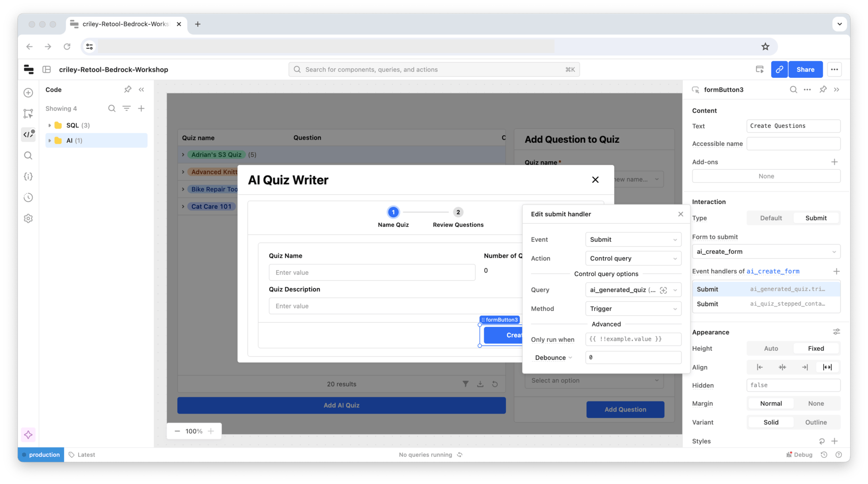
Task: Refresh the table with the reload icon
Action: click(x=495, y=384)
